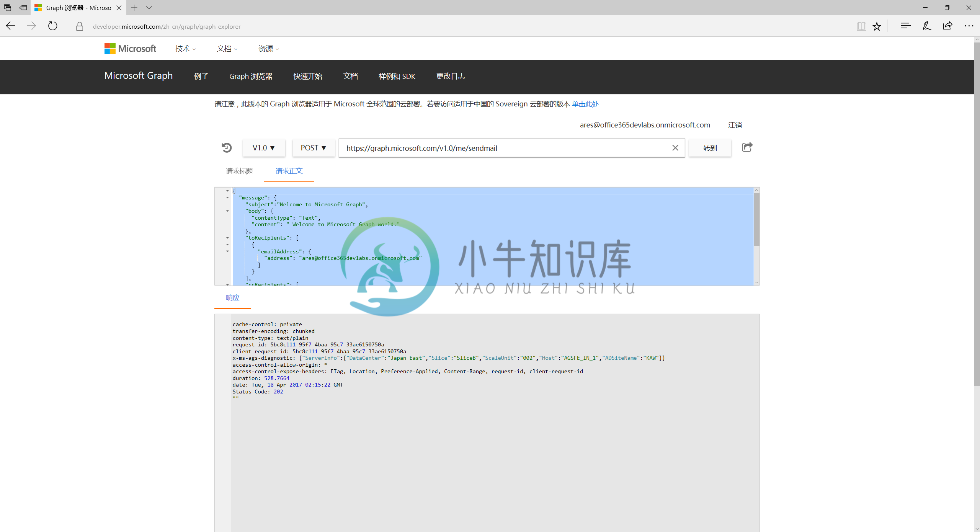Open browser more options ellipsis
The width and height of the screenshot is (980, 532).
click(x=969, y=26)
